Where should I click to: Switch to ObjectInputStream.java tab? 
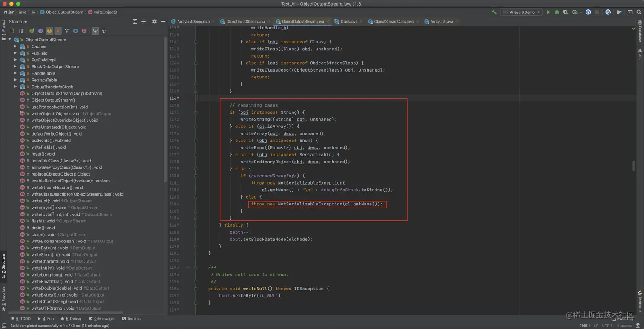(x=245, y=21)
